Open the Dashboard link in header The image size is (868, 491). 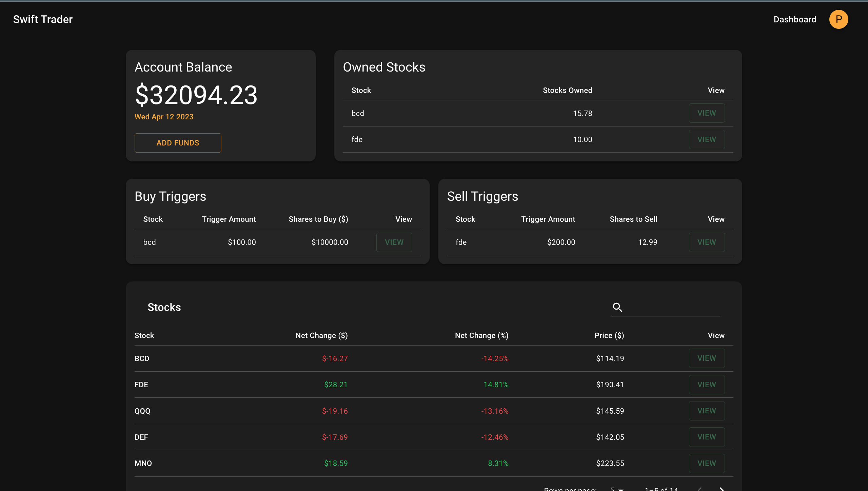[x=795, y=19]
